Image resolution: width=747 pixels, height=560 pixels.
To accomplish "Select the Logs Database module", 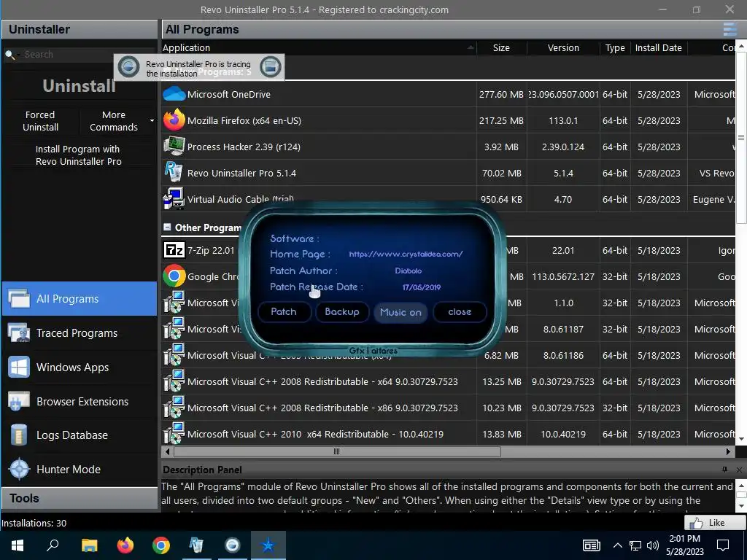I will coord(80,435).
